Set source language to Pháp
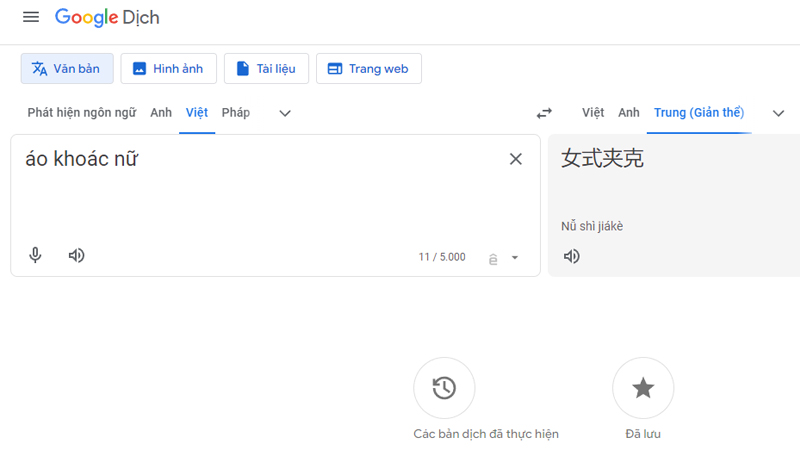This screenshot has height=450, width=800. [236, 113]
